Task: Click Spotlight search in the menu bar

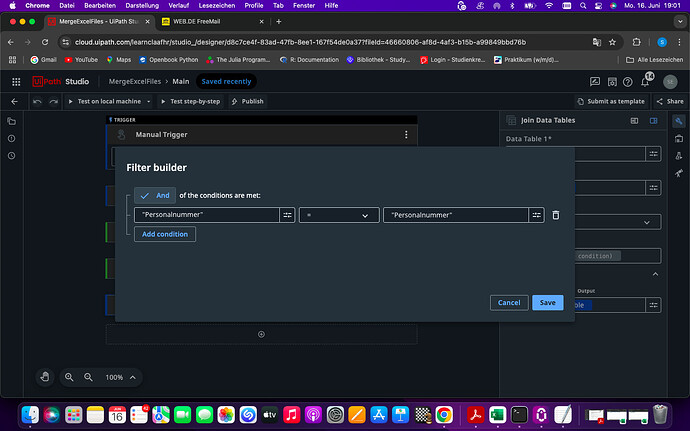Action: tap(583, 6)
